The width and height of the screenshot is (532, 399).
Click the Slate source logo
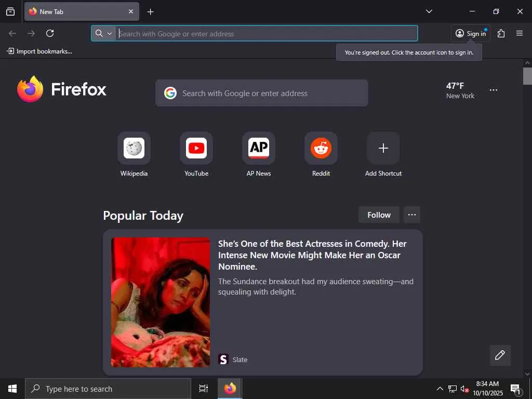click(223, 360)
